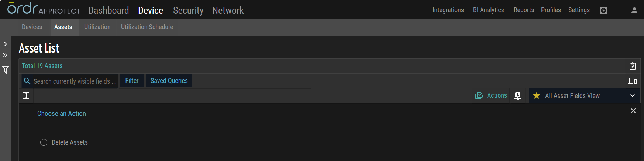Click the download export icon
Image resolution: width=644 pixels, height=161 pixels.
(x=518, y=95)
